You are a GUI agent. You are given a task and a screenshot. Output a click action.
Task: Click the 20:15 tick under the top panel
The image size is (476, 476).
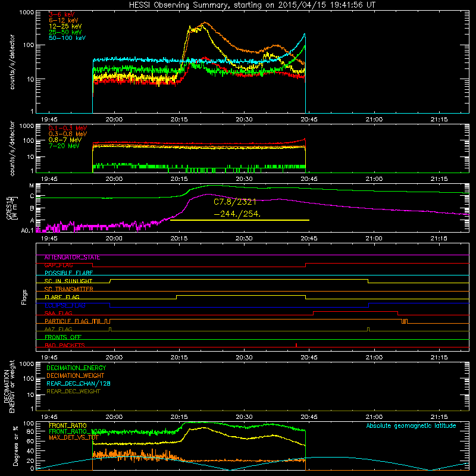179,120
